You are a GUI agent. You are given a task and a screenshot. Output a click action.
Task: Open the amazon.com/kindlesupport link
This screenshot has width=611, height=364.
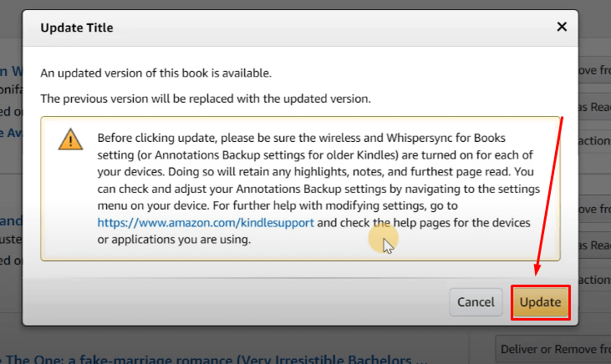click(206, 223)
